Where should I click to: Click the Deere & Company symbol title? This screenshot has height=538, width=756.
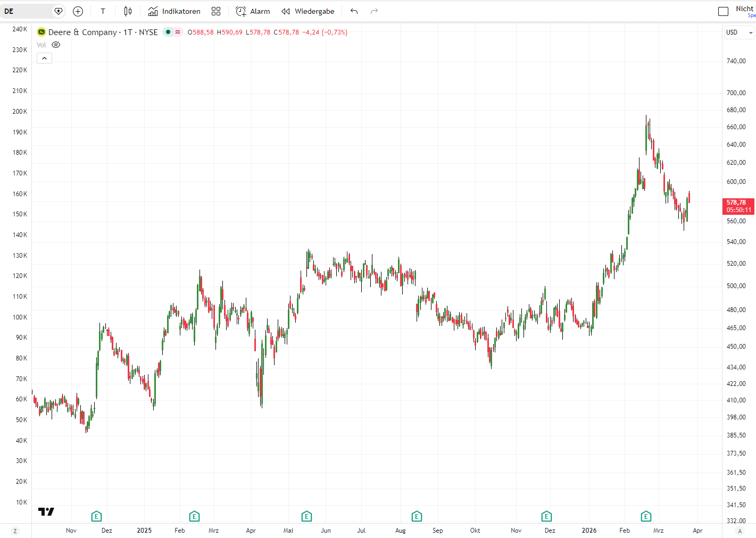click(x=82, y=32)
